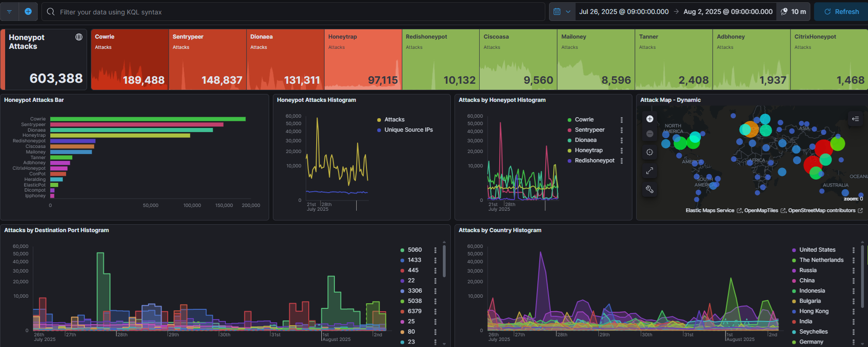Open legend options for Honeytrap series
Viewport: 868px width, 347px height.
[x=622, y=150]
